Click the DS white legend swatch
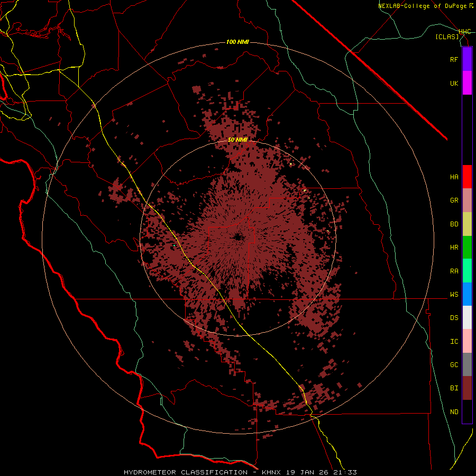 click(x=467, y=317)
